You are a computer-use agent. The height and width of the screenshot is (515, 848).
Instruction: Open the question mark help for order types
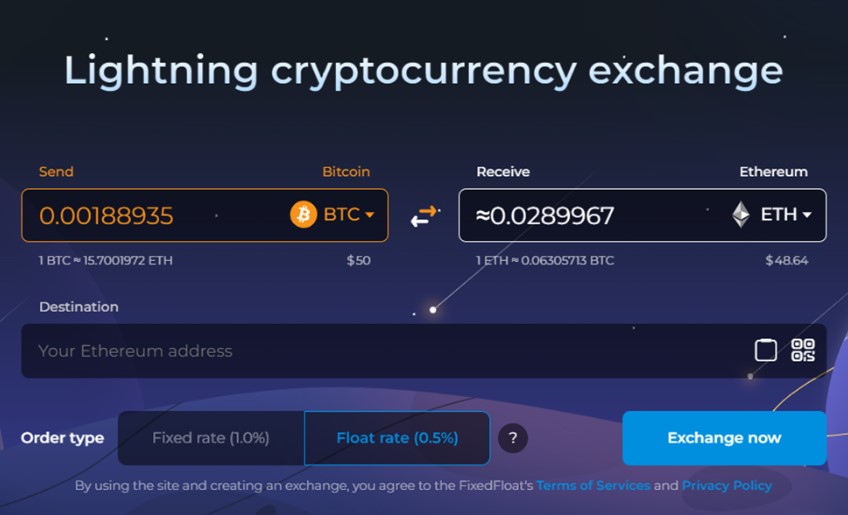(x=513, y=438)
